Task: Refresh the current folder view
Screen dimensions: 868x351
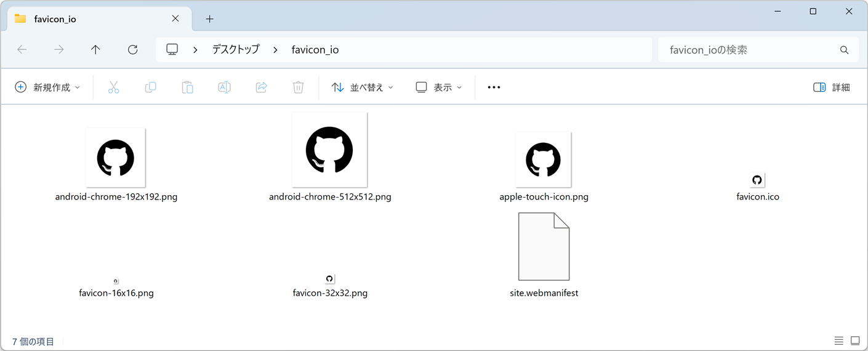Action: [x=132, y=50]
